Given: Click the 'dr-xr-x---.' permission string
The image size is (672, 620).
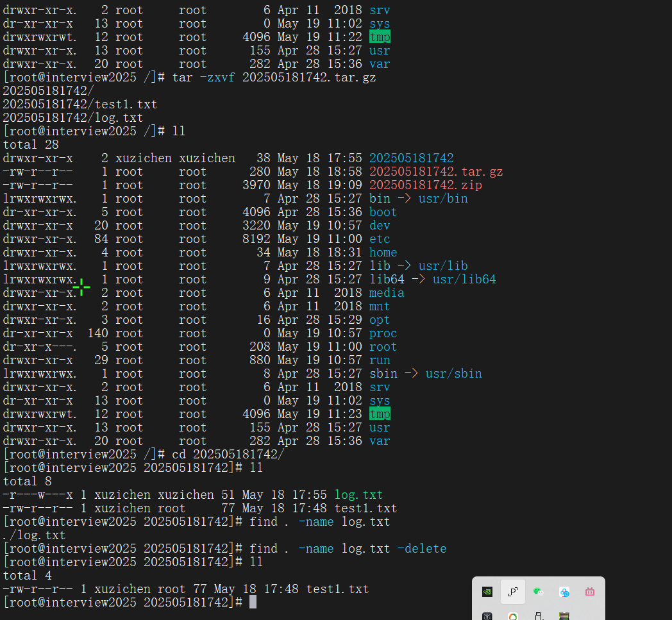Looking at the screenshot, I should (40, 347).
